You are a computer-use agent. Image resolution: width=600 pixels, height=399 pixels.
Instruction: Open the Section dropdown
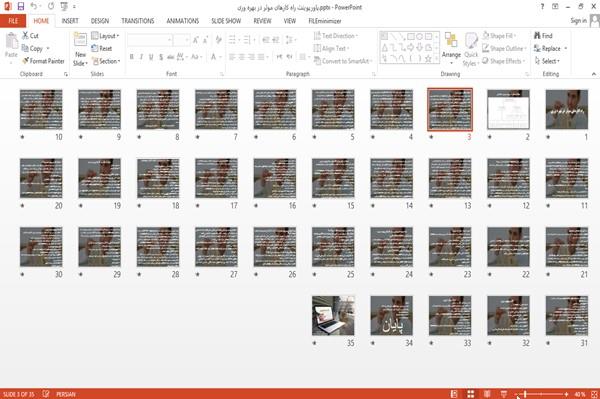[x=106, y=61]
